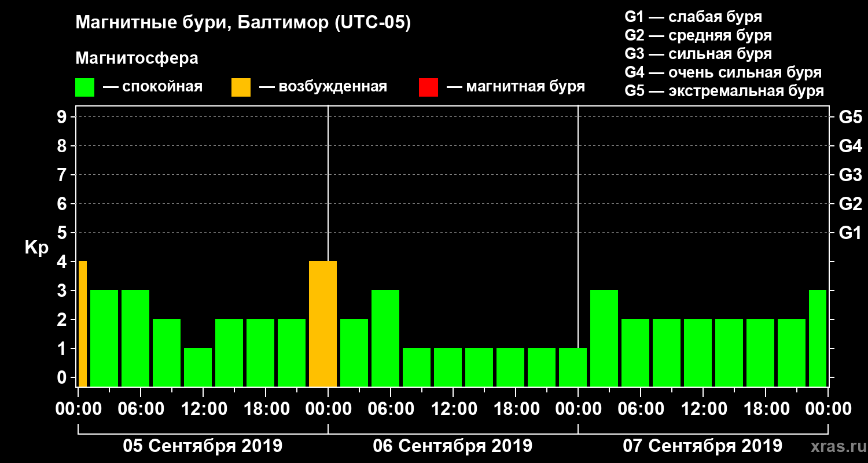Click legend line 'G5 — экстремальная буря'

coord(724,91)
